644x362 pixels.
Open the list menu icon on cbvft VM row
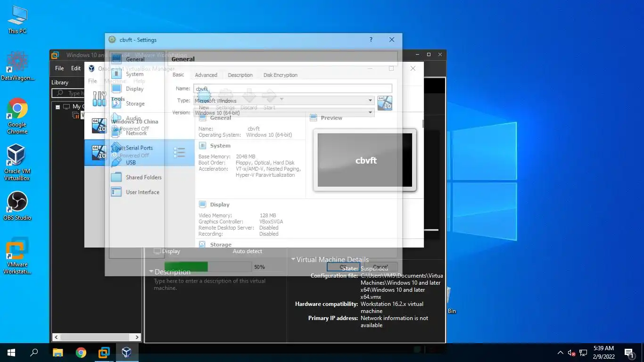pyautogui.click(x=179, y=152)
